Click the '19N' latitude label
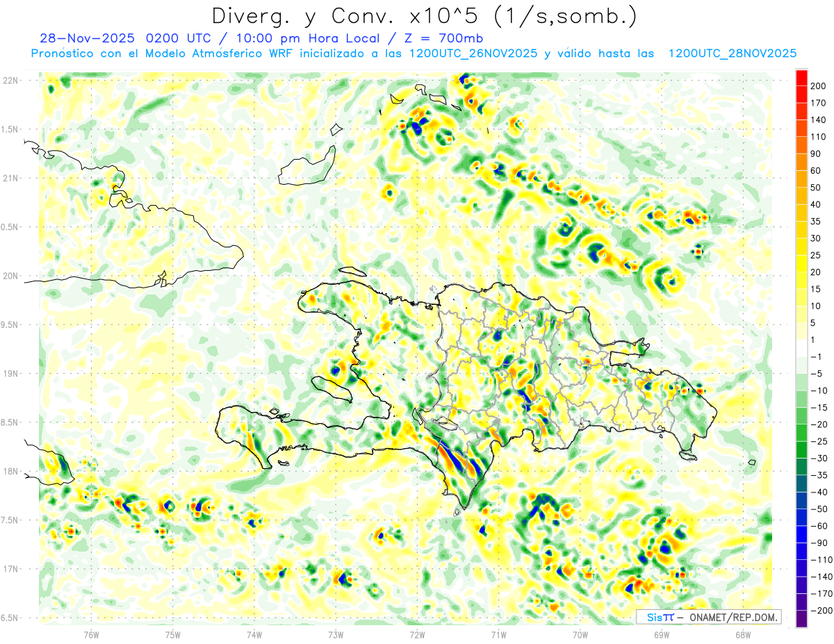 [x=10, y=374]
